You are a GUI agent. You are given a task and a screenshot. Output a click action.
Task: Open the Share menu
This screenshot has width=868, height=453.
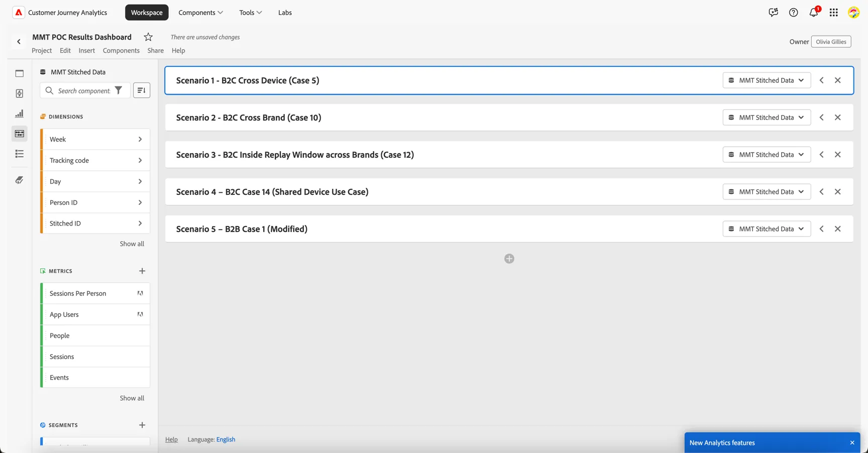click(x=156, y=50)
